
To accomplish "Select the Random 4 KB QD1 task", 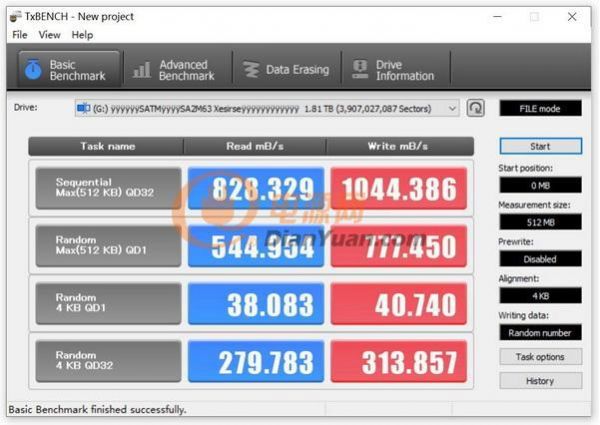I will click(108, 304).
